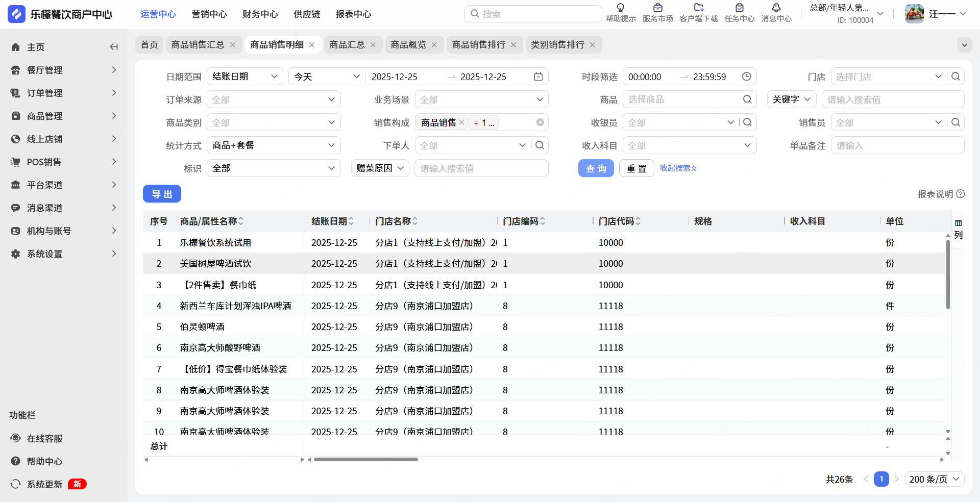980x502 pixels.
Task: Click the 查询 button
Action: (x=596, y=168)
